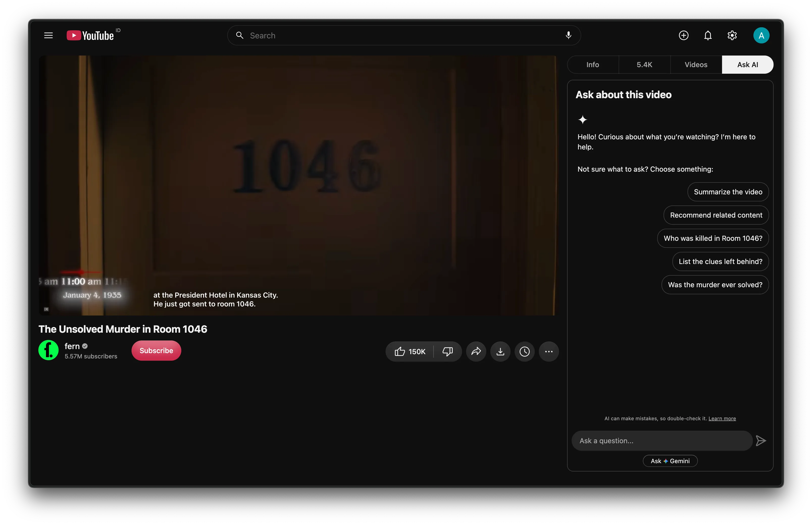Click the "5.57M subscribers" text
Viewport: 812px width, 525px height.
click(x=91, y=357)
